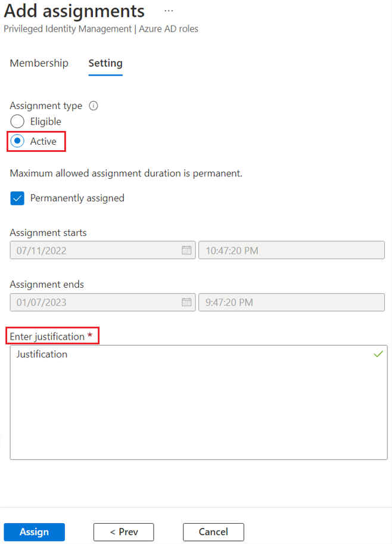This screenshot has width=392, height=544.
Task: Open the Azure AD roles breadcrumb link
Action: [169, 28]
